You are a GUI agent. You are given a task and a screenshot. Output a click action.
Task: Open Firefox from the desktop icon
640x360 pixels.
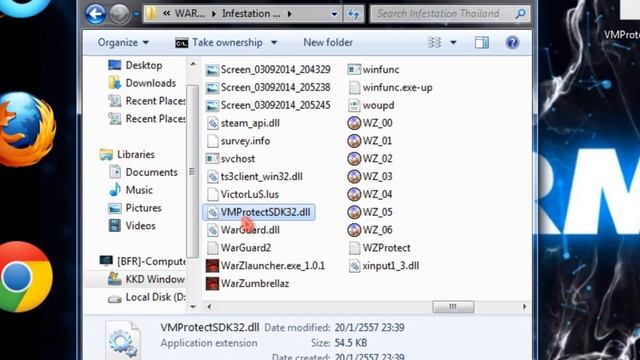coord(28,130)
